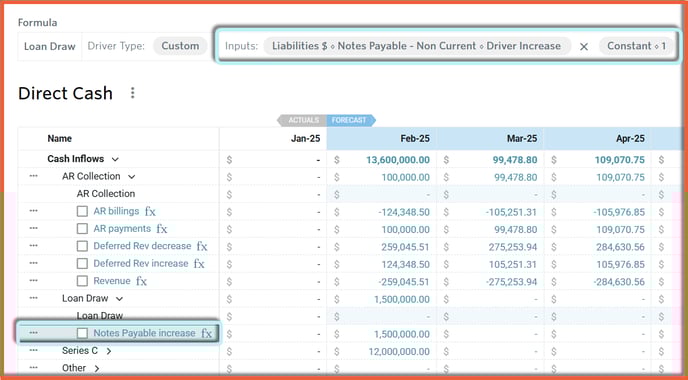The width and height of the screenshot is (688, 380).
Task: Click the fx icon next to AR payments
Action: [162, 229]
